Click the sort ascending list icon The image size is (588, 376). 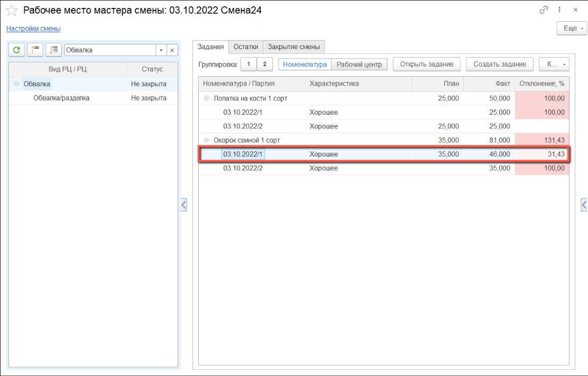35,50
